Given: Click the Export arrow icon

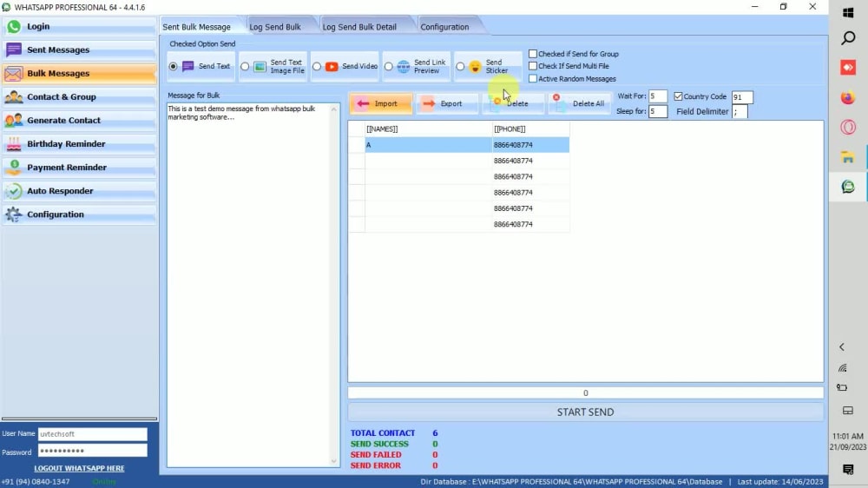Looking at the screenshot, I should [429, 103].
